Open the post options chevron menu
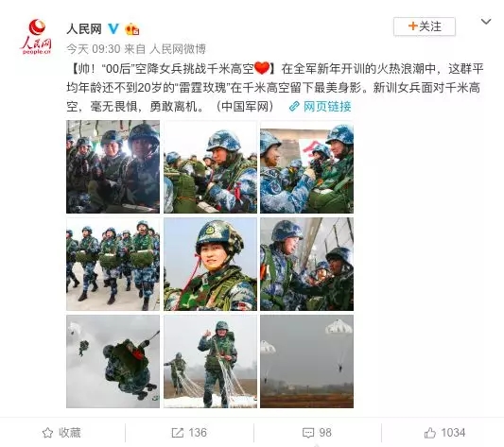 point(486,22)
